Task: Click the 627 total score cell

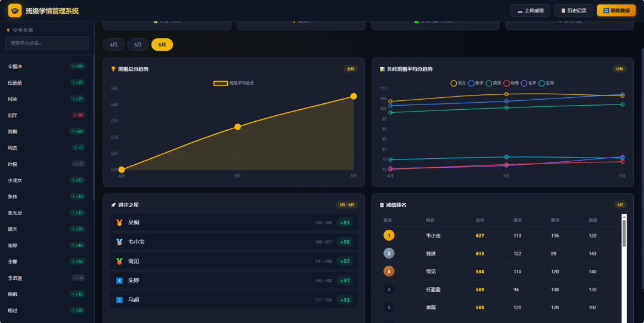Action: pyautogui.click(x=479, y=236)
